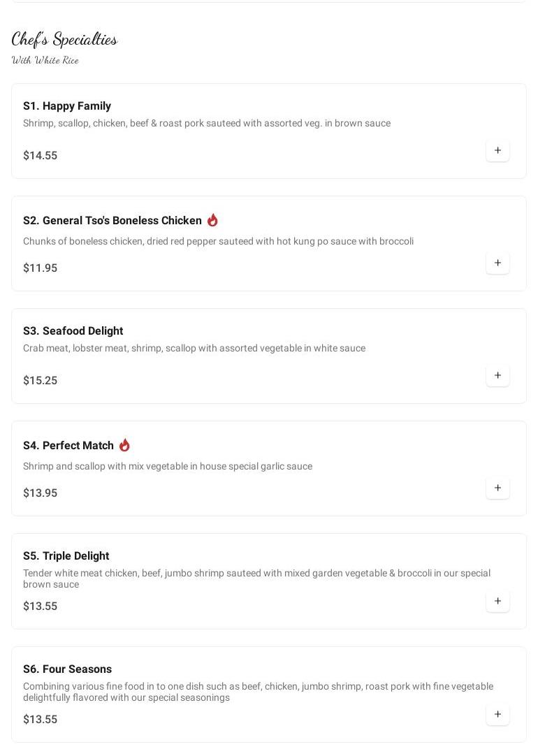Image resolution: width=538 pixels, height=756 pixels.
Task: Click spicy flame icon beside General Tso's Chicken
Action: point(212,220)
